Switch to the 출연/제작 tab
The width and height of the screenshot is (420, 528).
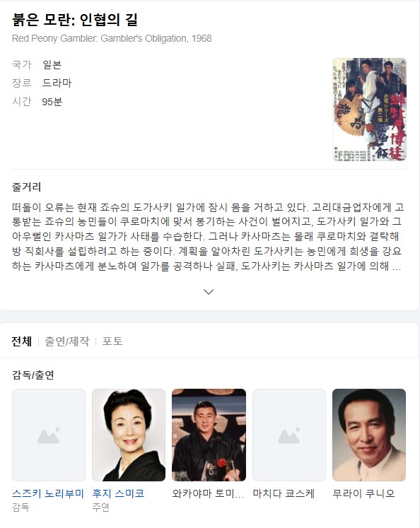pyautogui.click(x=67, y=341)
